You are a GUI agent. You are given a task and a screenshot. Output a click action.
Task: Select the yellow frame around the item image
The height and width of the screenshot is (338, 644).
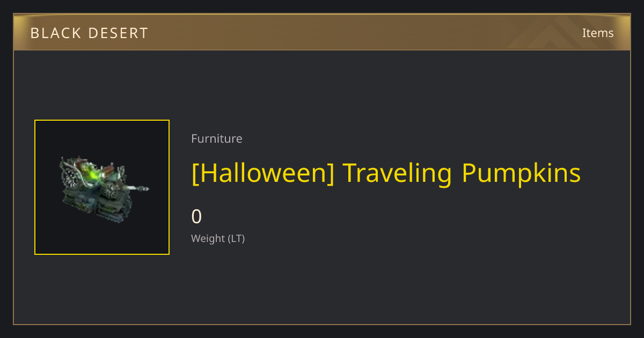click(x=102, y=187)
